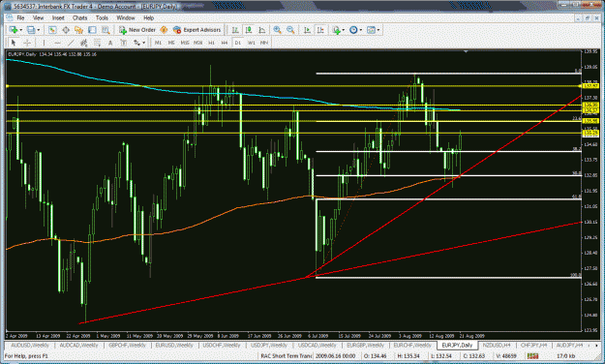The width and height of the screenshot is (605, 364).
Task: Switch to GBPCHF,Weekly chart tab
Action: (x=127, y=345)
